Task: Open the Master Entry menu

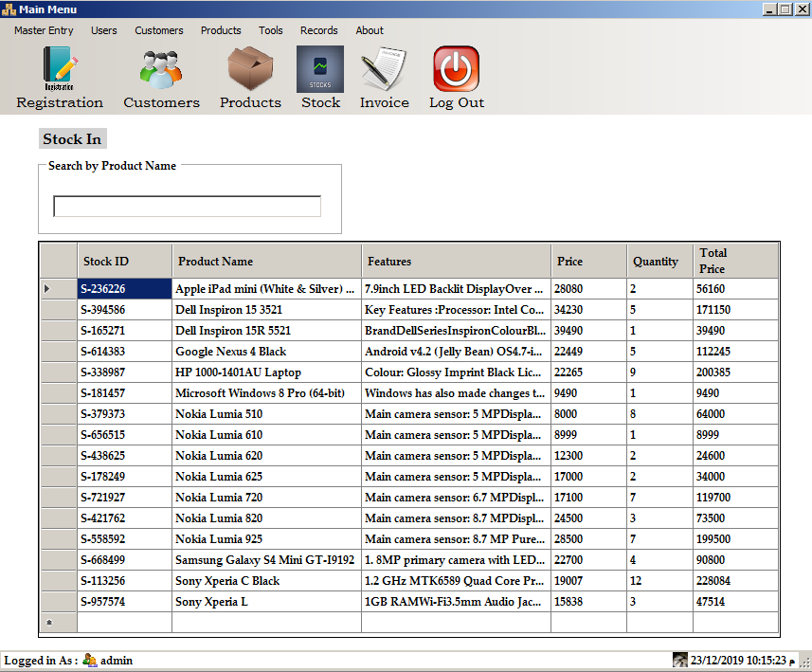Action: tap(44, 30)
